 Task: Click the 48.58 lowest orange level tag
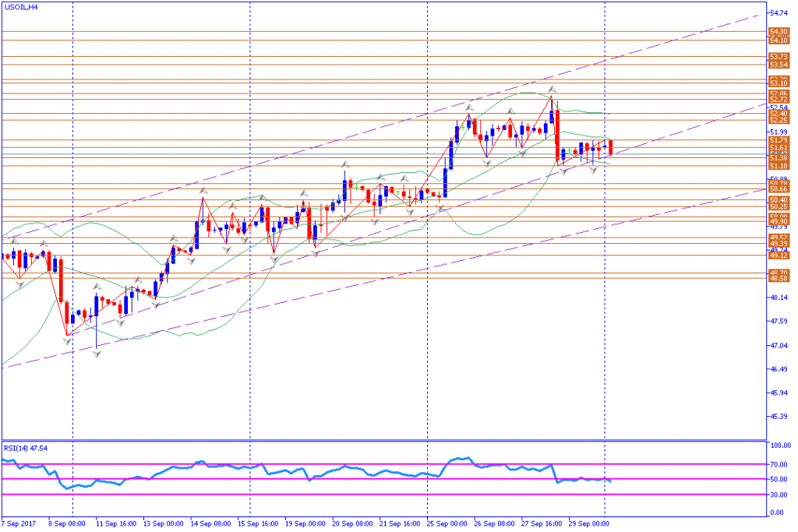pos(779,279)
